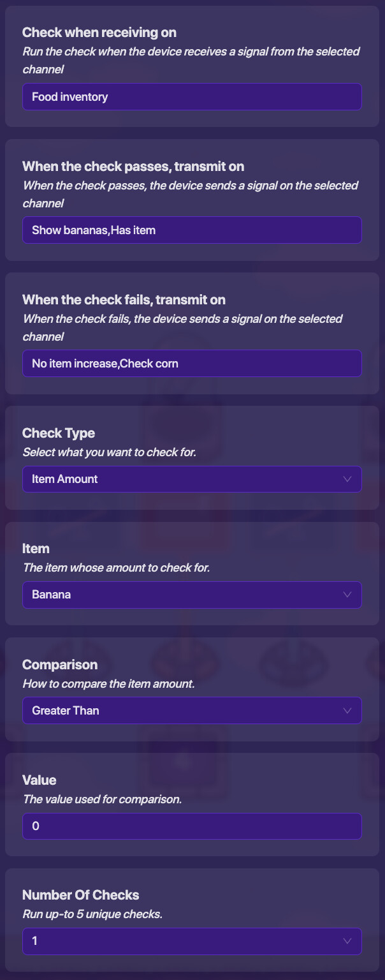Click the Comparison section label

[60, 665]
